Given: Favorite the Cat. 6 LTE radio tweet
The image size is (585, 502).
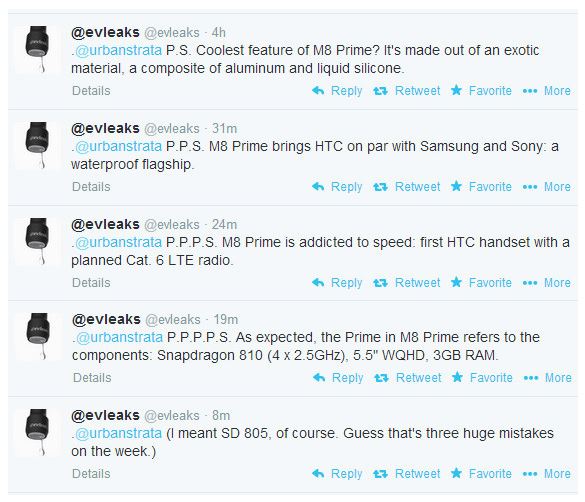Looking at the screenshot, I should 481,282.
